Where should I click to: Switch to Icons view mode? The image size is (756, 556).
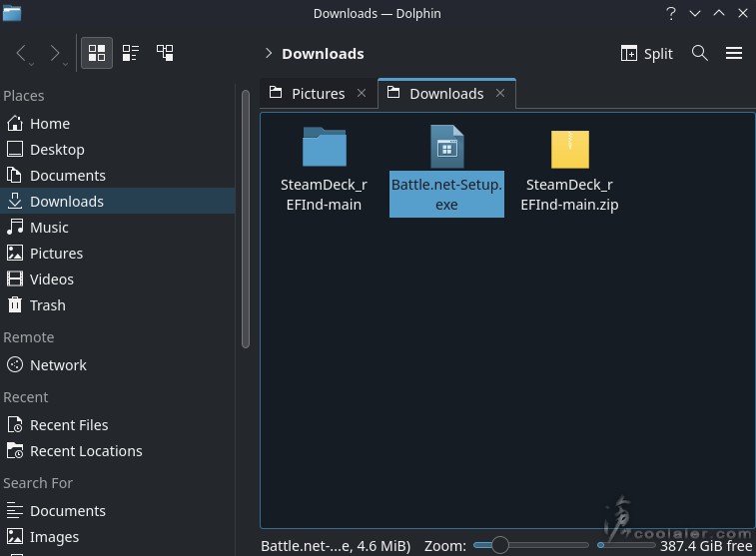[x=97, y=53]
